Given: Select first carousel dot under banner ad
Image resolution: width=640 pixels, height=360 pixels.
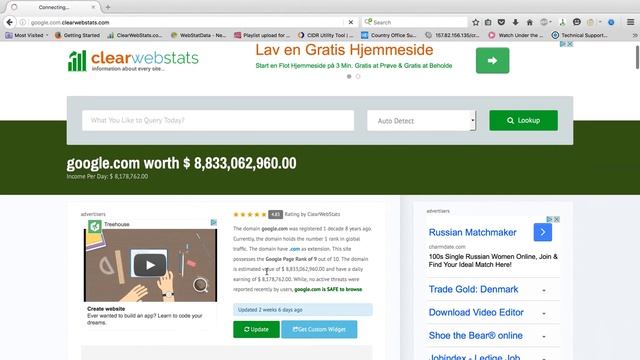Looking at the screenshot, I should [x=349, y=76].
